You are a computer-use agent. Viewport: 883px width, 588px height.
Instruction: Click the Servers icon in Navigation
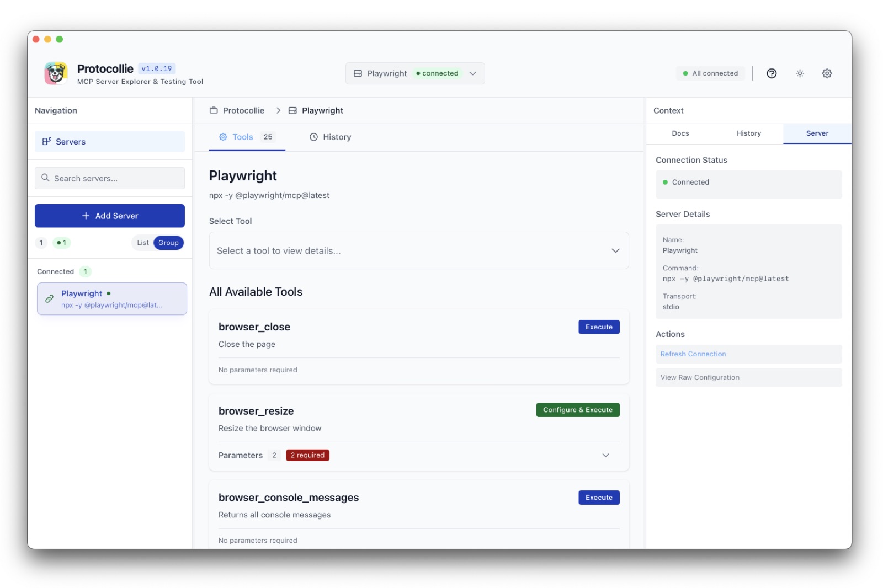point(47,141)
